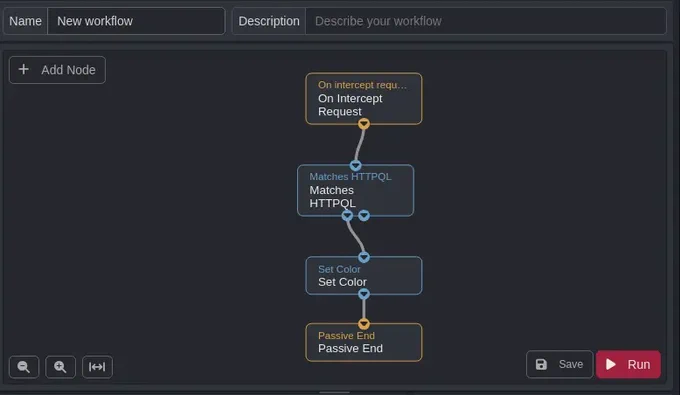Click right output port of Matches HTTPQL
The width and height of the screenshot is (680, 395).
pyautogui.click(x=364, y=215)
